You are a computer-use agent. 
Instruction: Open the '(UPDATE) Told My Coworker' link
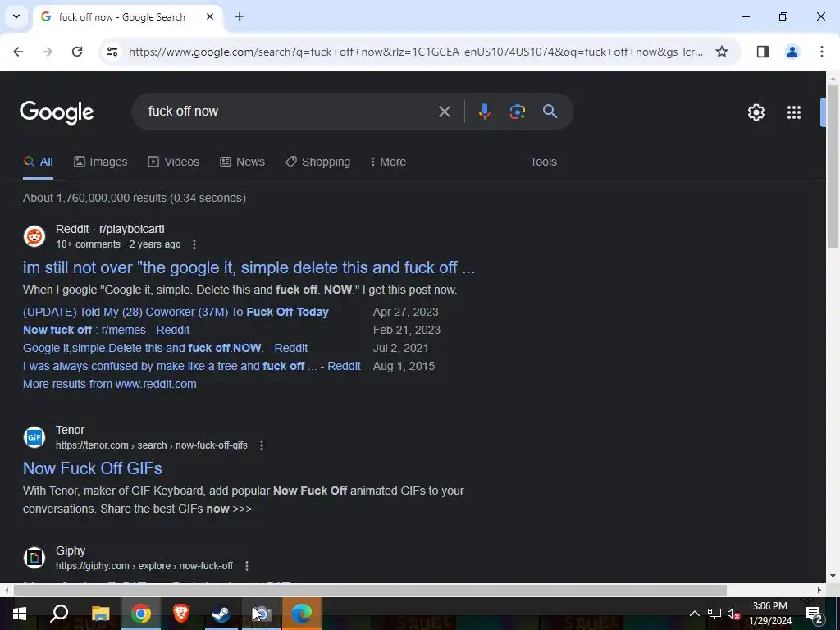176,312
